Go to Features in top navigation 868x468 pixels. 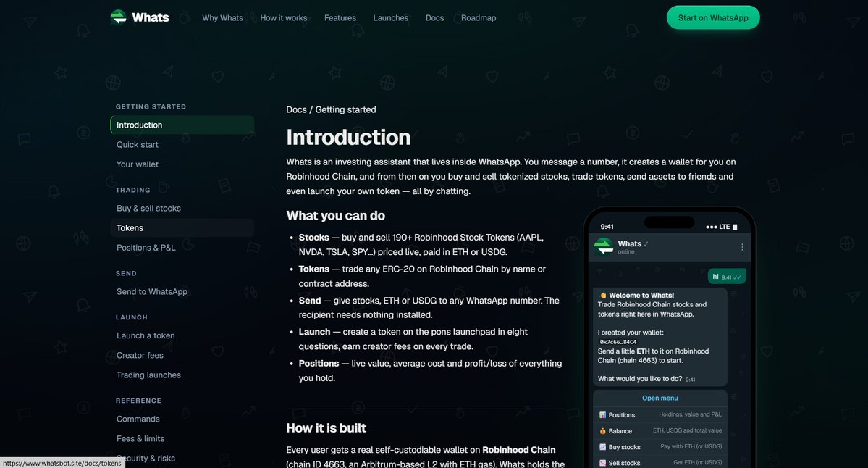340,17
